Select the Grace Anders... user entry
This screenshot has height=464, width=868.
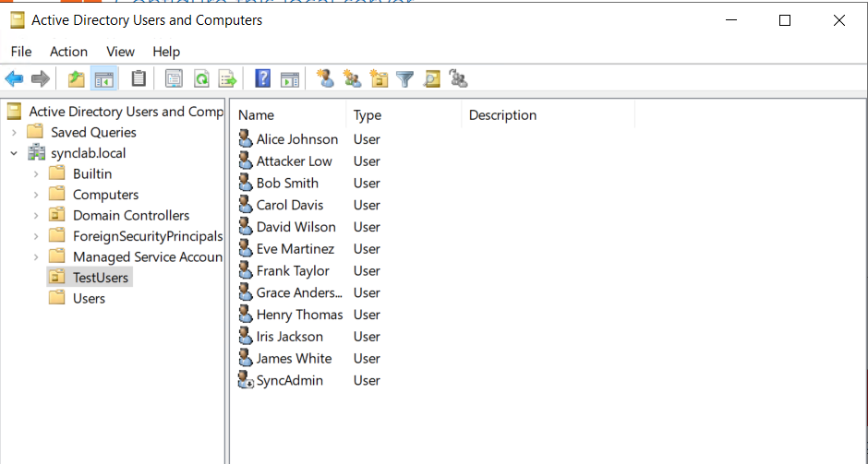pyautogui.click(x=299, y=292)
